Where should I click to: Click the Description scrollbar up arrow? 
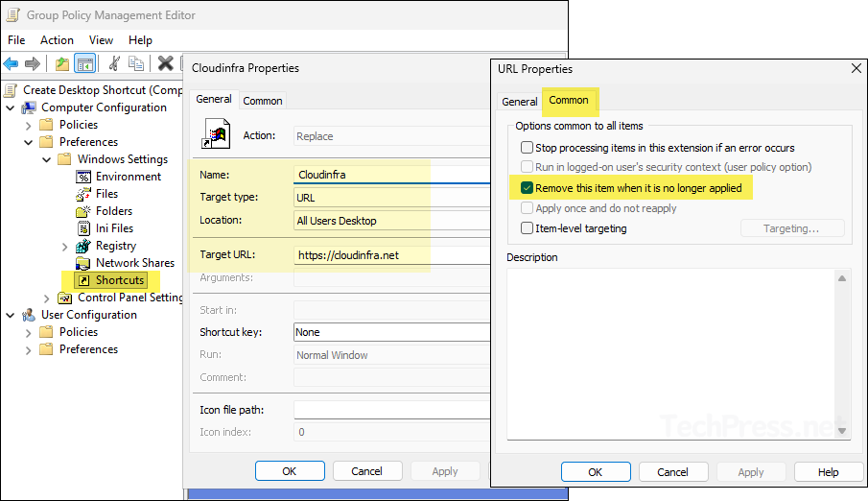[842, 278]
